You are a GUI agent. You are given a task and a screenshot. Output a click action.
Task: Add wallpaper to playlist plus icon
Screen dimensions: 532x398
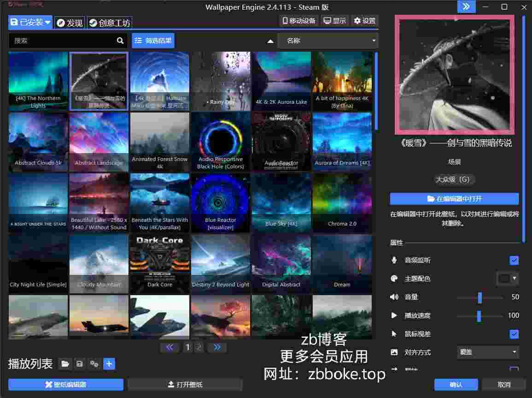pos(109,364)
